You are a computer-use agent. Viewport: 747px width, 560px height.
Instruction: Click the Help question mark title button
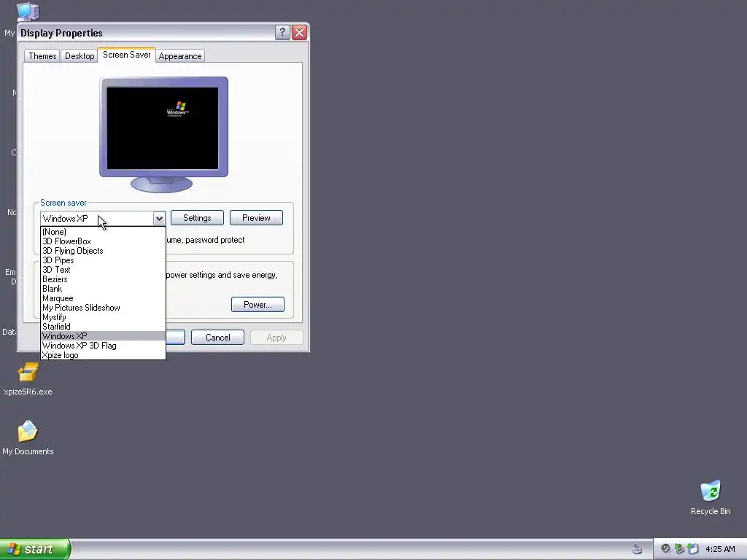tap(282, 32)
